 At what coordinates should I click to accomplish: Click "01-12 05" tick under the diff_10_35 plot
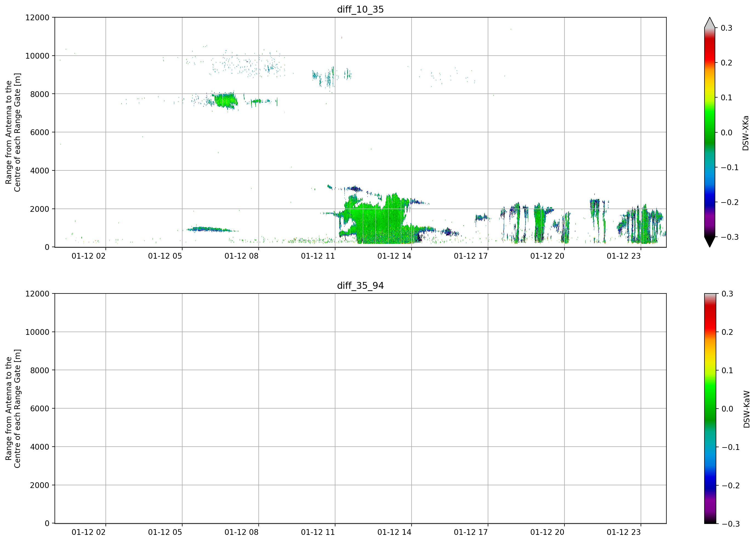click(165, 256)
